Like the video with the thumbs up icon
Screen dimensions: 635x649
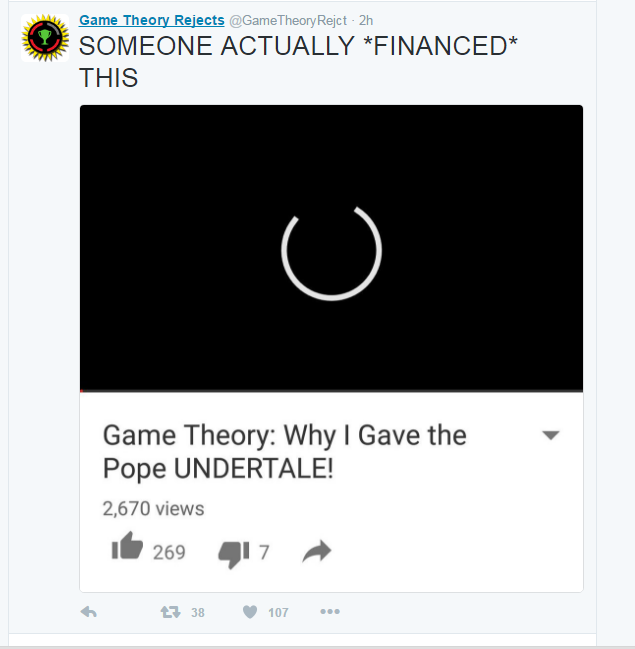(x=127, y=546)
